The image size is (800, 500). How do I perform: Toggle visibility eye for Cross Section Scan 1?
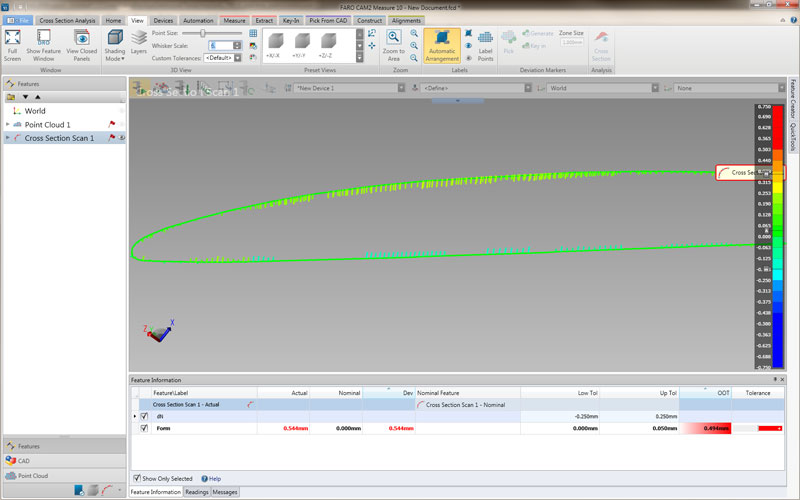(x=121, y=138)
